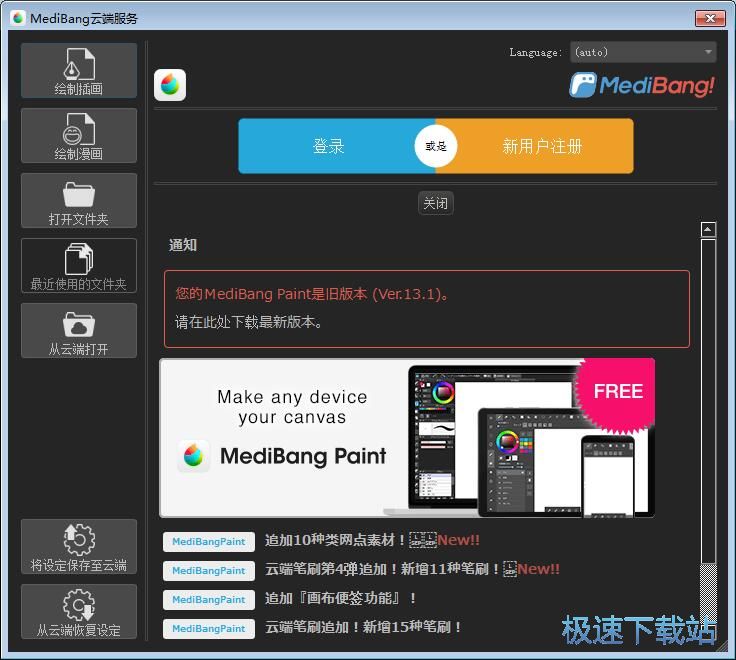Close the MediBang云端服务 window
The width and height of the screenshot is (736, 660).
(710, 19)
